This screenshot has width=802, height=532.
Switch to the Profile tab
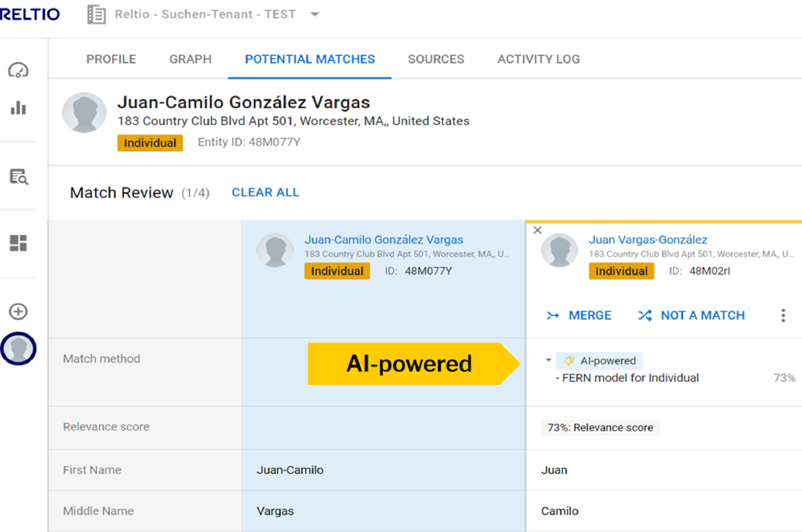[111, 59]
